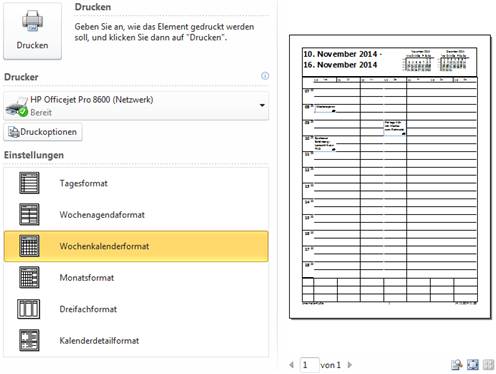This screenshot has height=374, width=496.
Task: Choose Tagesformat print style
Action: (136, 183)
